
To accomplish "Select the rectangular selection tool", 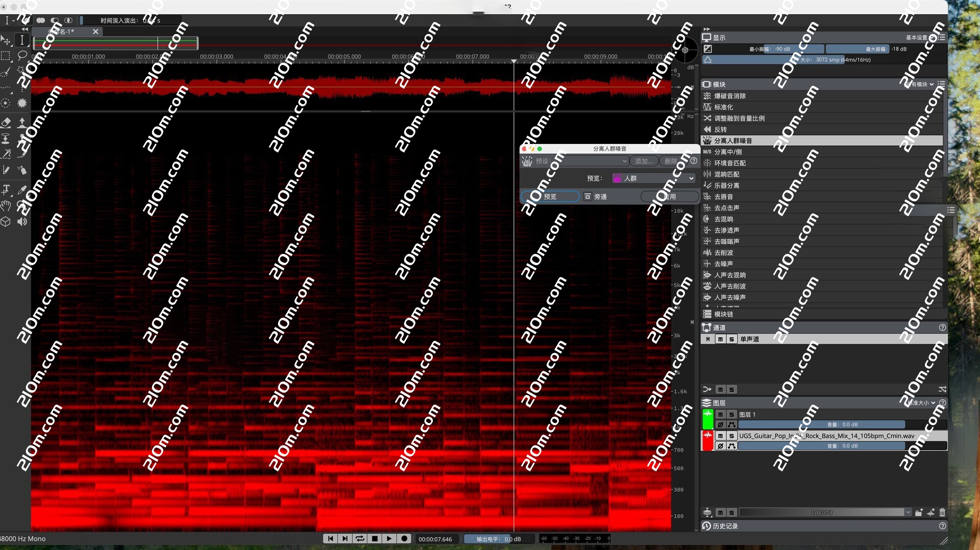I will pyautogui.click(x=6, y=55).
